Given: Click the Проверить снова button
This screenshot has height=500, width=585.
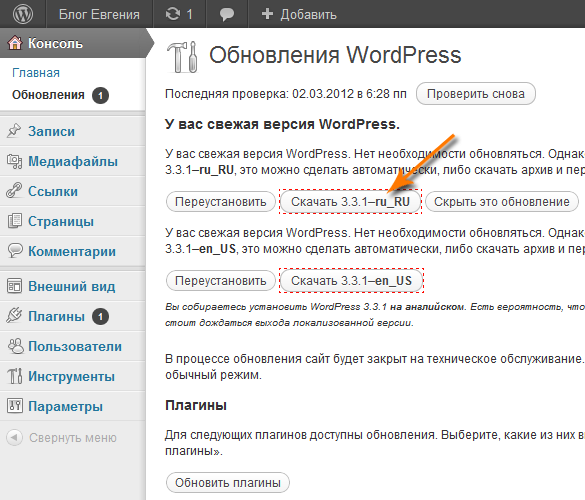Looking at the screenshot, I should point(476,94).
